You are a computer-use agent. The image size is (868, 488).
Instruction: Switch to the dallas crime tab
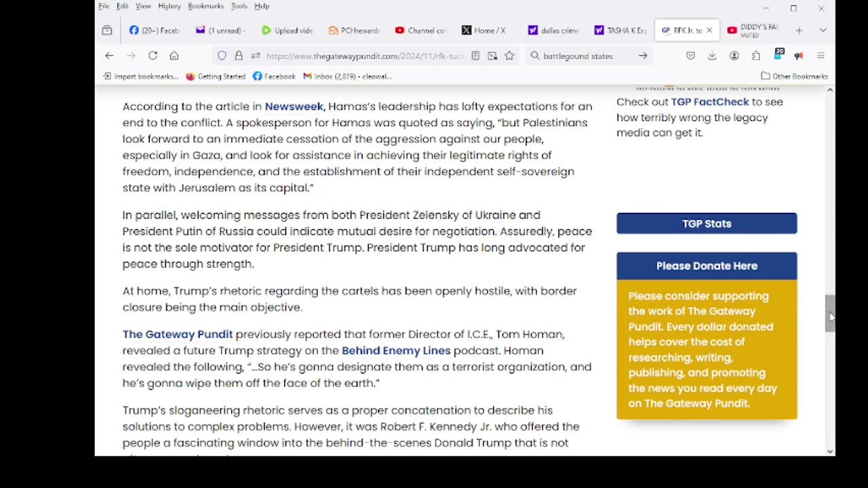pyautogui.click(x=553, y=30)
